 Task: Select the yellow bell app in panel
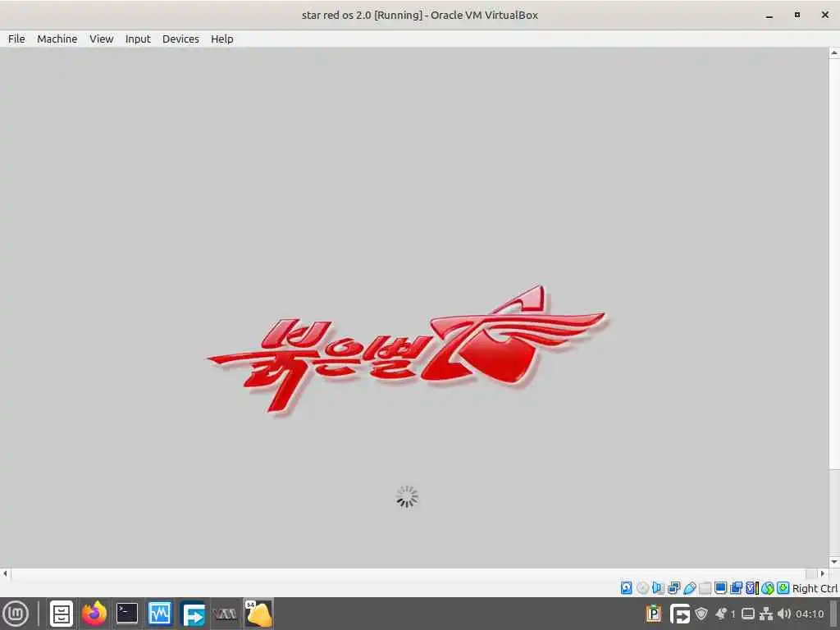tap(258, 614)
